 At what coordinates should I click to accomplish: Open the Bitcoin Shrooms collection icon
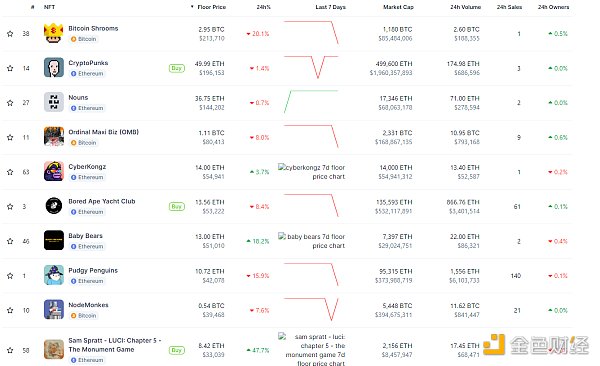click(x=54, y=33)
